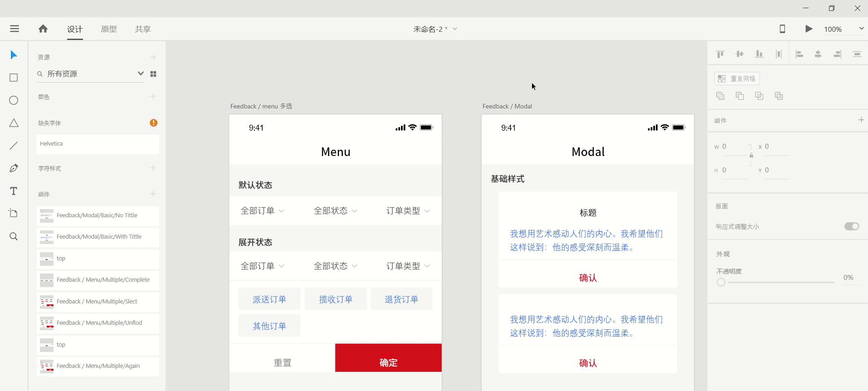Click the H height input field
Screen dimensions: 868x391
click(x=734, y=171)
